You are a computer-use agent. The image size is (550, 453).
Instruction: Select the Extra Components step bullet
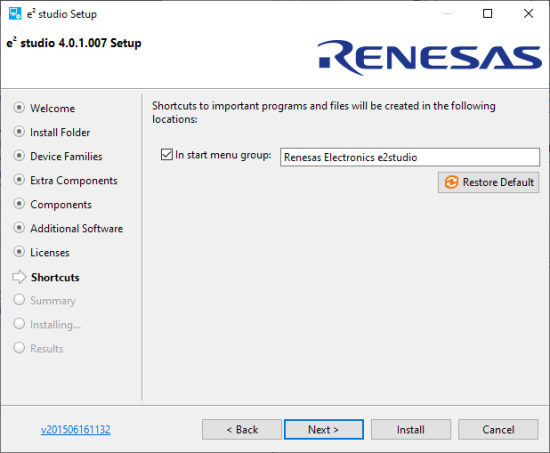point(19,180)
